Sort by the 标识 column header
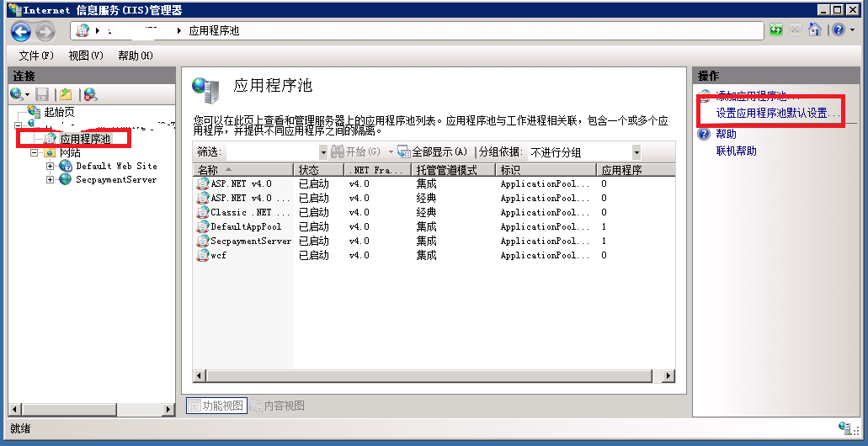Viewport: 868px width, 446px height. pyautogui.click(x=546, y=170)
